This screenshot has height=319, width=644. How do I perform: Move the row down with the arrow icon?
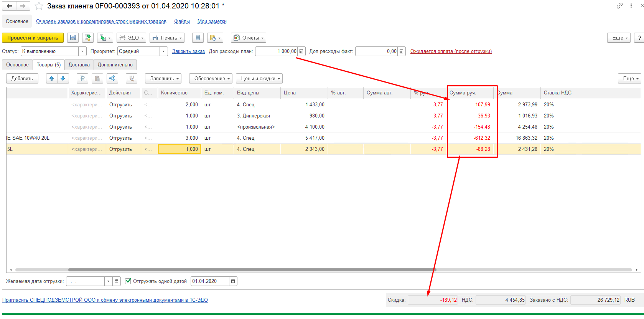pyautogui.click(x=63, y=78)
